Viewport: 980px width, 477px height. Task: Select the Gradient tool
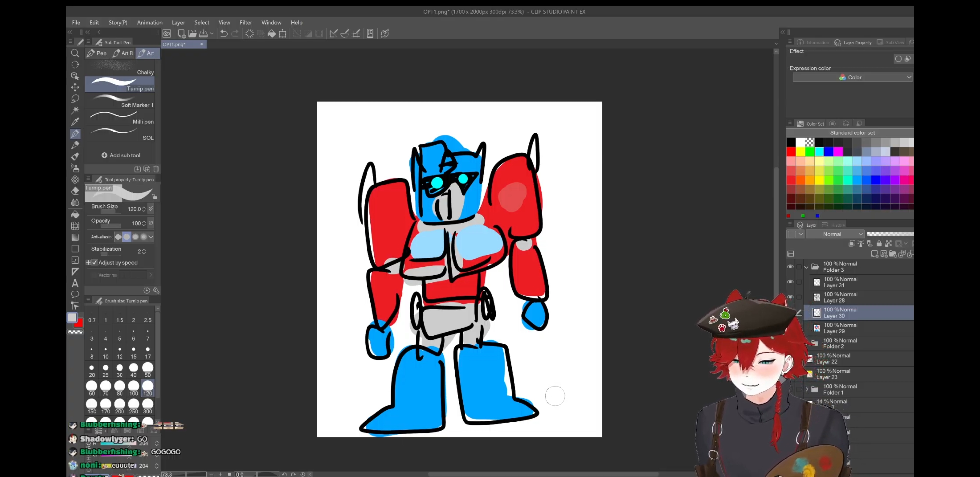(x=75, y=237)
